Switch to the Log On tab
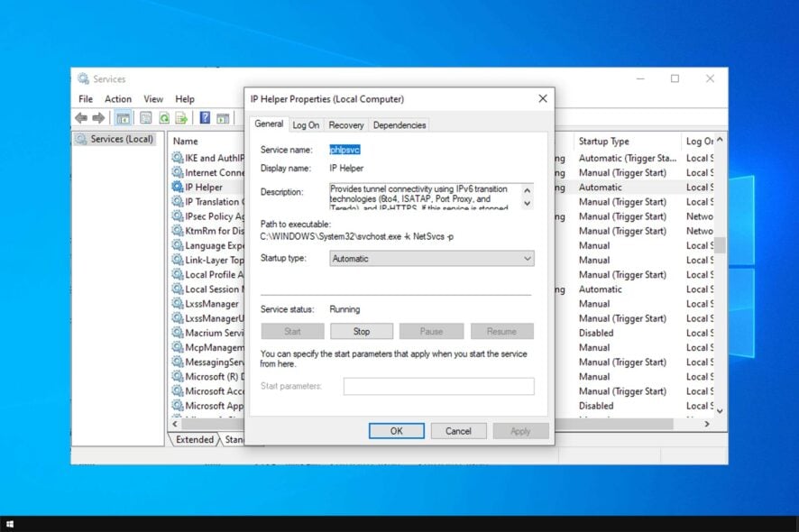 306,125
